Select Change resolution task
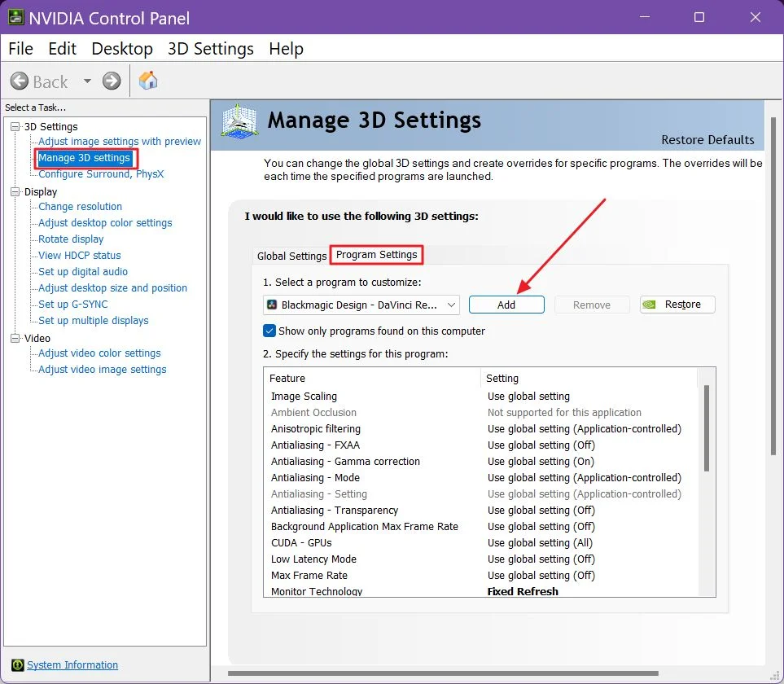 coord(80,207)
